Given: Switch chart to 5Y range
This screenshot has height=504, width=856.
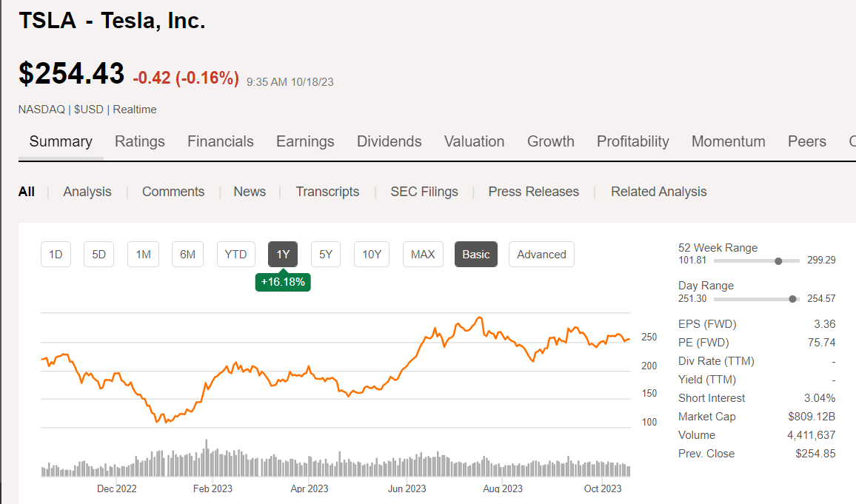Looking at the screenshot, I should click(326, 254).
